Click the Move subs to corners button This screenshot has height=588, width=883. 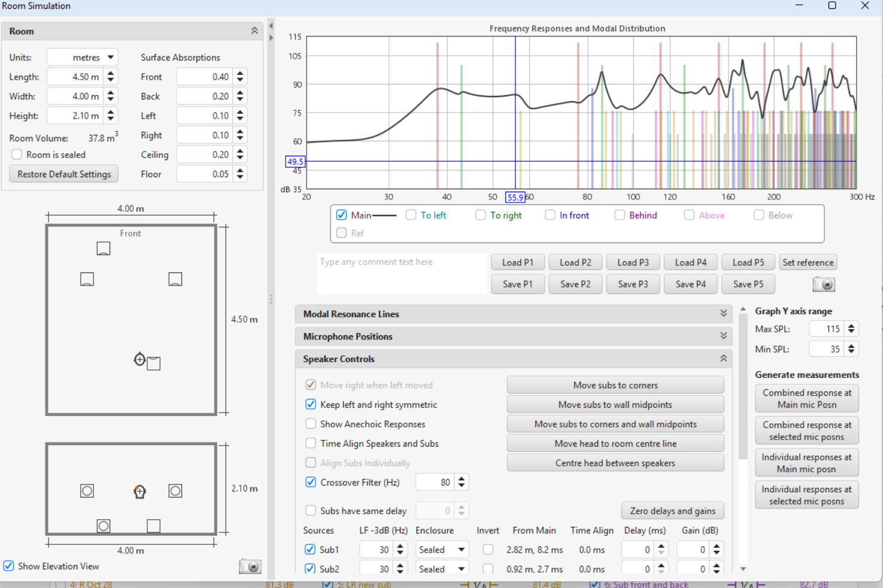(615, 385)
